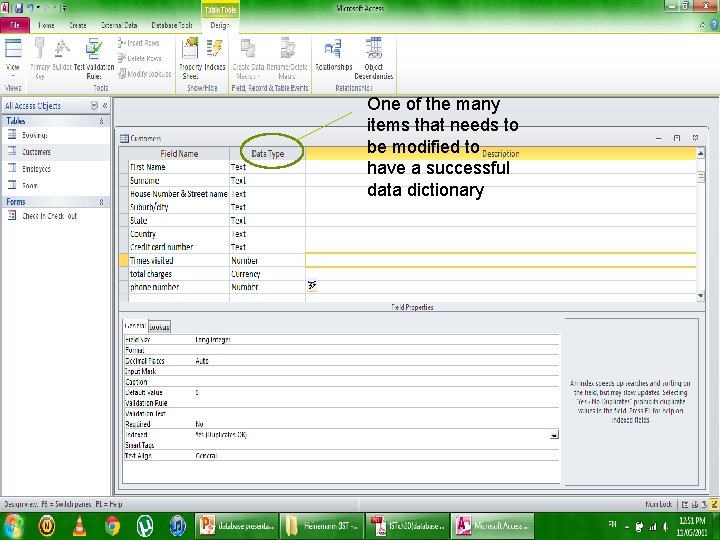Screen dimensions: 720x540
Task: Open VLC media player from taskbar
Action: (79, 526)
